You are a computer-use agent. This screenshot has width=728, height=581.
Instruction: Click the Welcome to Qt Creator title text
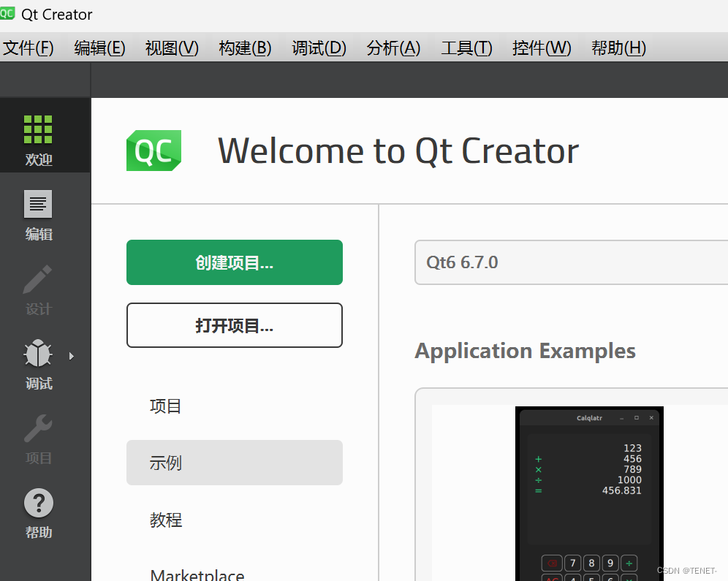(x=398, y=151)
